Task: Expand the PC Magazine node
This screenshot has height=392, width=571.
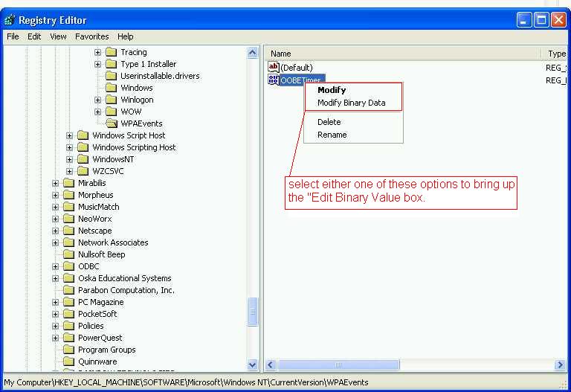Action: pos(55,302)
